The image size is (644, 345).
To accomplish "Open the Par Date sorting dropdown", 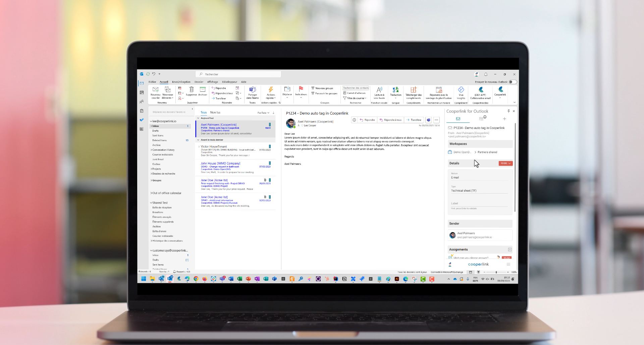I will (263, 113).
